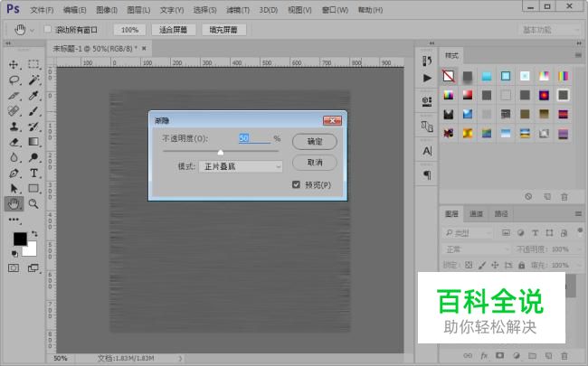The width and height of the screenshot is (588, 366).
Task: Select the Crop tool
Action: coord(14,96)
